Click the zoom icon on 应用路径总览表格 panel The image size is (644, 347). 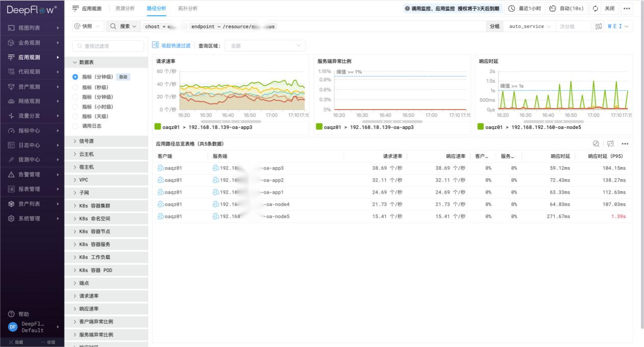(597, 144)
